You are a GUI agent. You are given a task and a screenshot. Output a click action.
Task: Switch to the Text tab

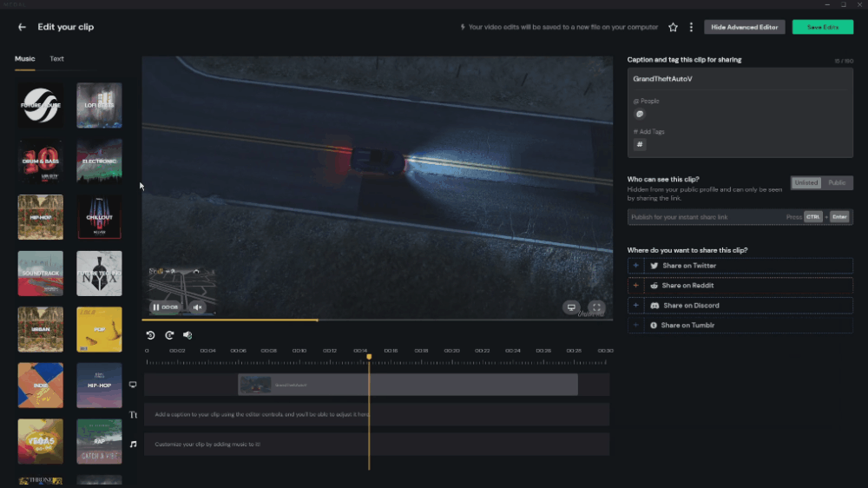pos(56,59)
